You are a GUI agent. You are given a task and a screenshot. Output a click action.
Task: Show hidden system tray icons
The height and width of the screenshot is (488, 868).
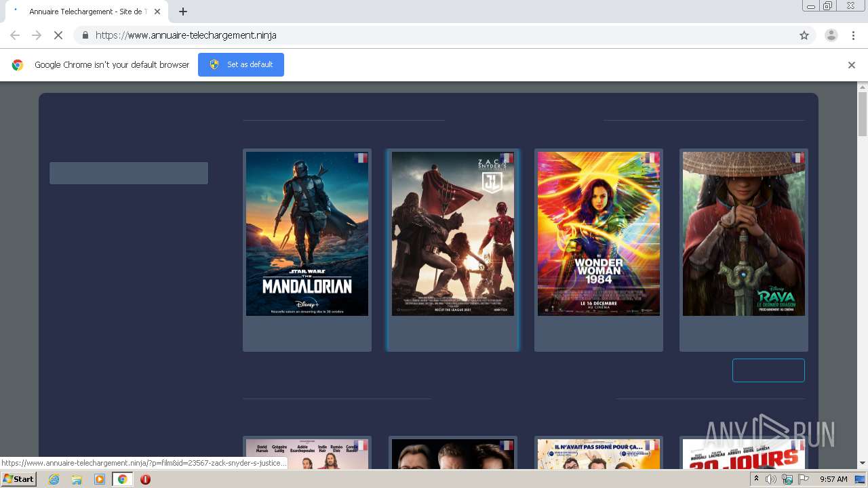(x=756, y=479)
